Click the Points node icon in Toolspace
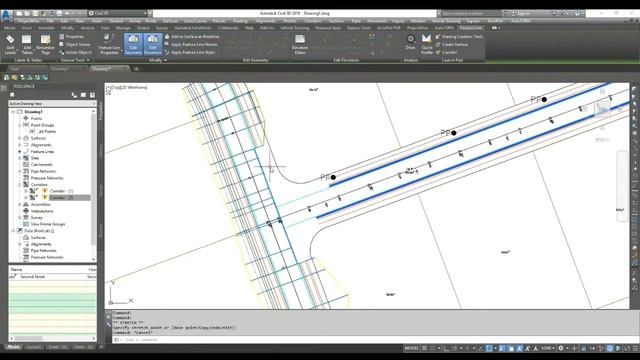 pyautogui.click(x=26, y=118)
